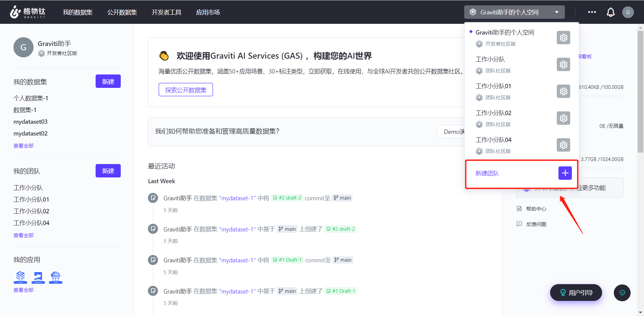644x316 pixels.
Task: Open the G user avatar menu
Action: pos(628,12)
